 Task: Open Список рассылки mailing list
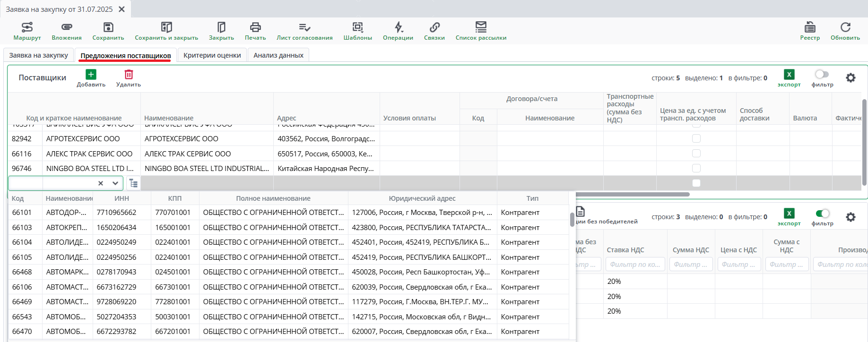481,31
